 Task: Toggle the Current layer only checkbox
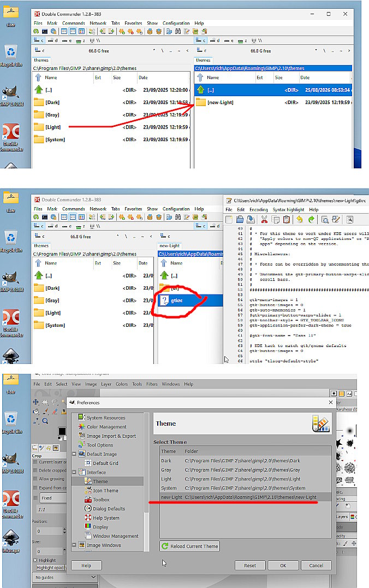[x=35, y=462]
